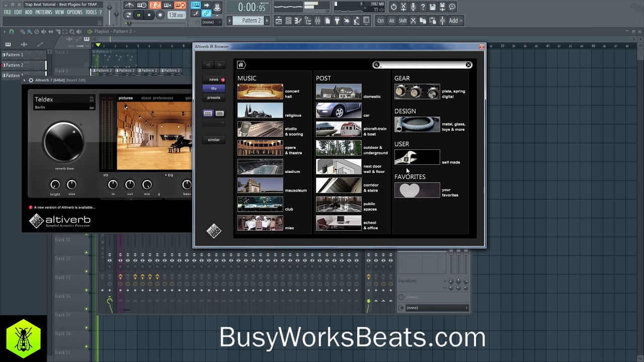Pause playback with the transport pause button
The width and height of the screenshot is (644, 362).
(138, 15)
